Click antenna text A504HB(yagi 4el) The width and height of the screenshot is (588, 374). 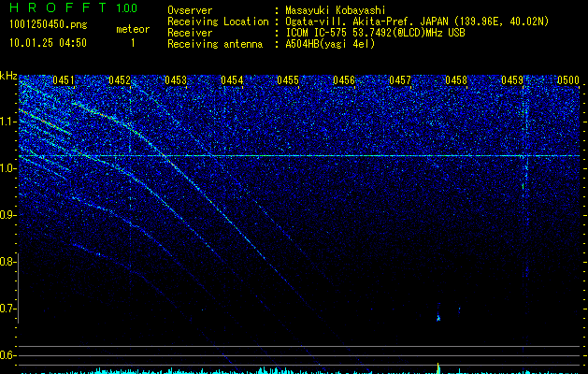330,44
